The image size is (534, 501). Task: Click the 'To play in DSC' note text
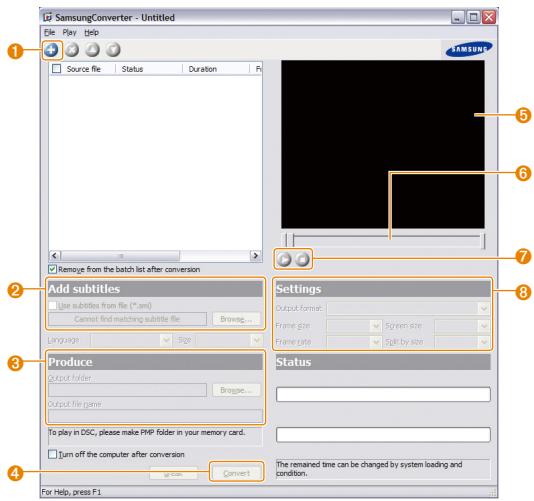pyautogui.click(x=146, y=433)
